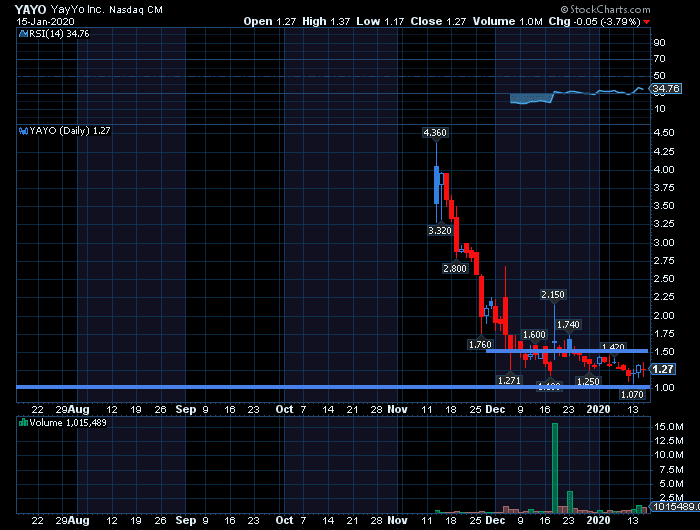The width and height of the screenshot is (700, 530).
Task: Click the Nov label under the price panel
Action: tap(397, 409)
